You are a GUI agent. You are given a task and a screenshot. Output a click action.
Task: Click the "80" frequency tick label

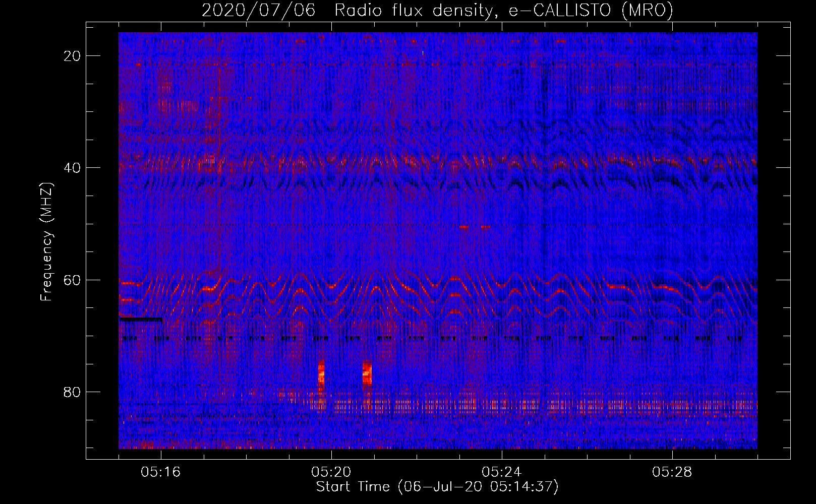(73, 392)
